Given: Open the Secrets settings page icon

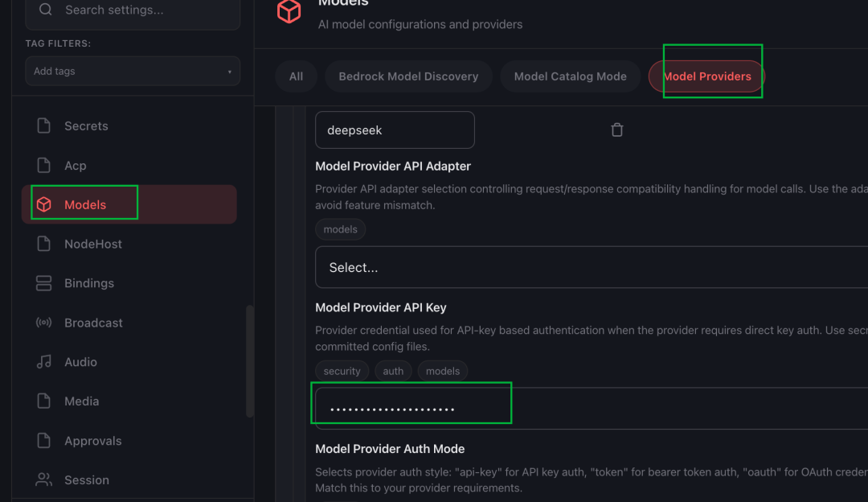Looking at the screenshot, I should 43,125.
